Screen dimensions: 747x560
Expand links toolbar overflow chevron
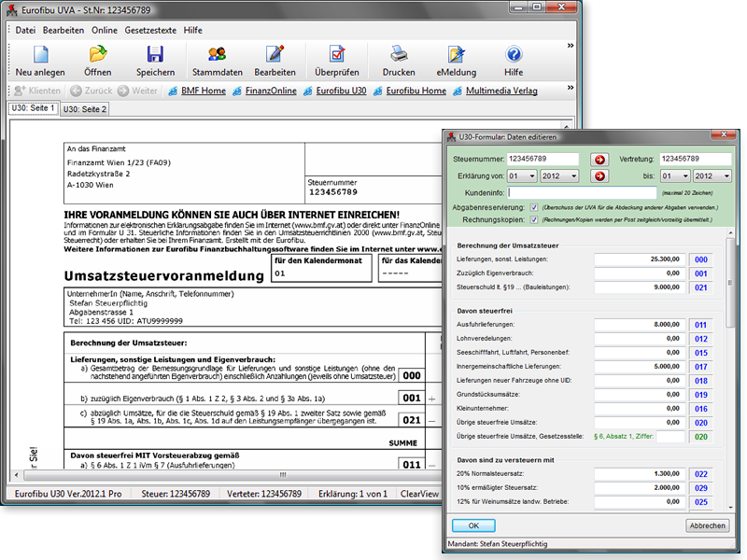pyautogui.click(x=571, y=88)
